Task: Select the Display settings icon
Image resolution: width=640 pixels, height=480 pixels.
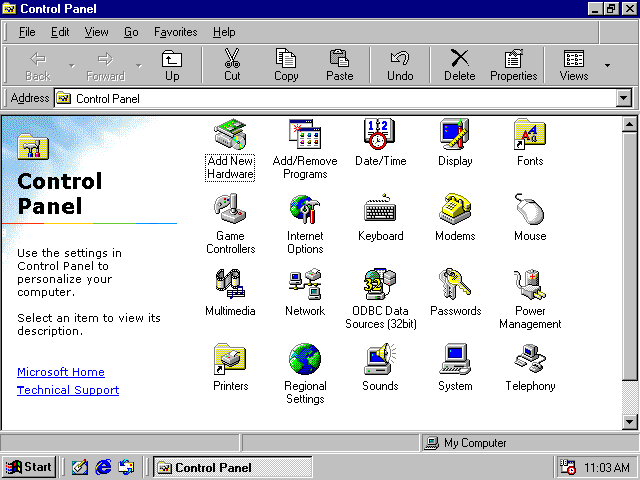Action: click(455, 134)
